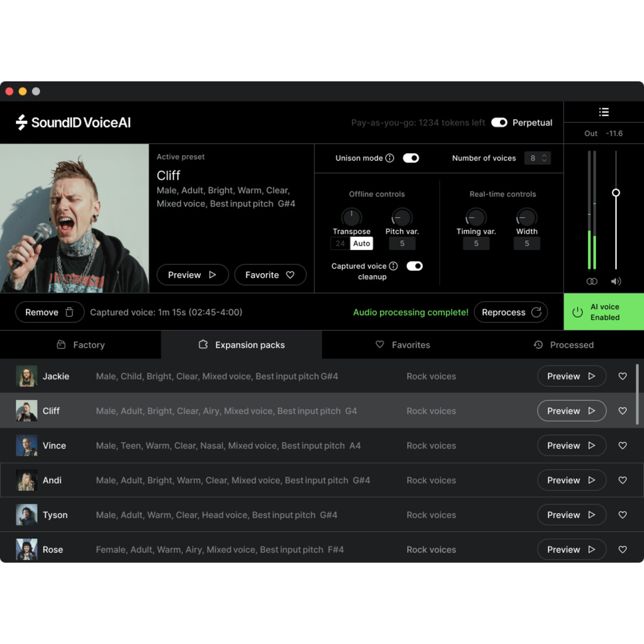Viewport: 644px width, 644px height.
Task: Turn off Captured voice cleanup toggle
Action: point(414,266)
